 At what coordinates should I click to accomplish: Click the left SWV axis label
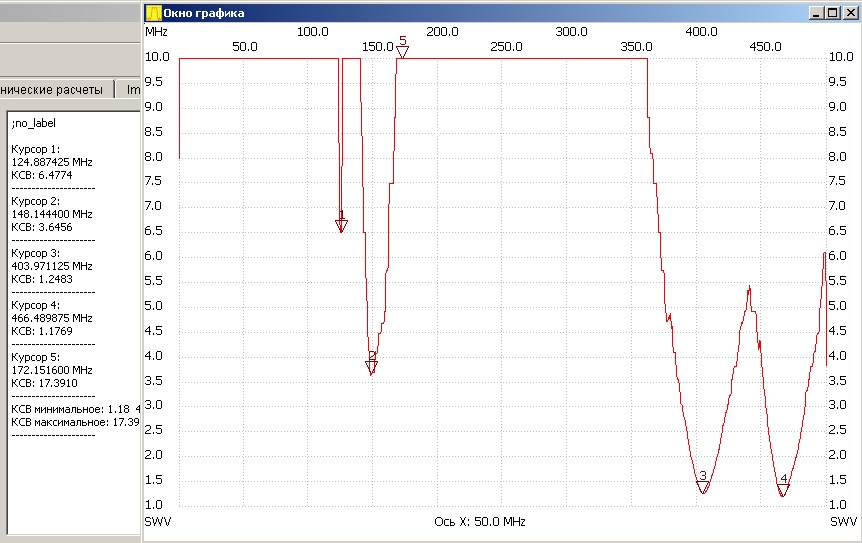click(x=158, y=522)
